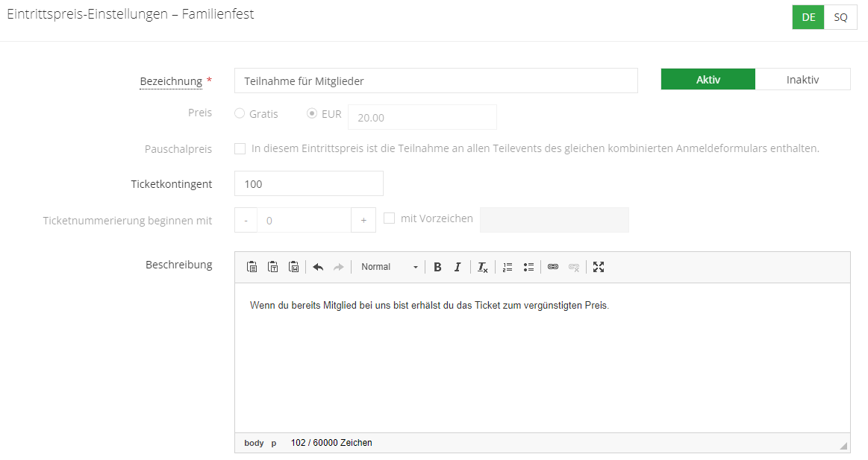Switch to the SQ language tab
This screenshot has width=868, height=460.
840,17
